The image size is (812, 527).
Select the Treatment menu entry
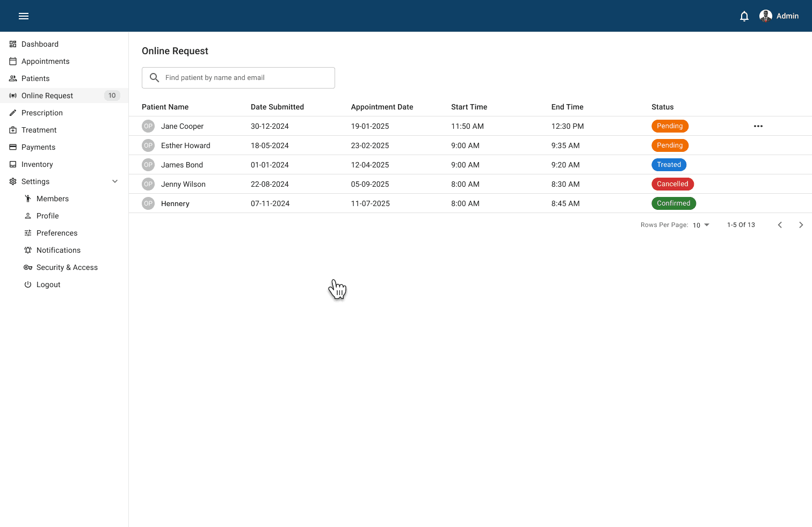(x=38, y=129)
